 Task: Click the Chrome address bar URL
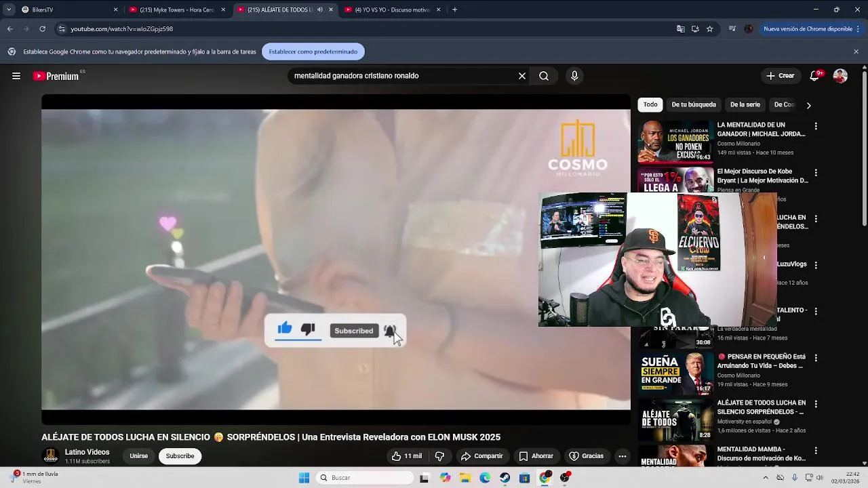pos(122,29)
